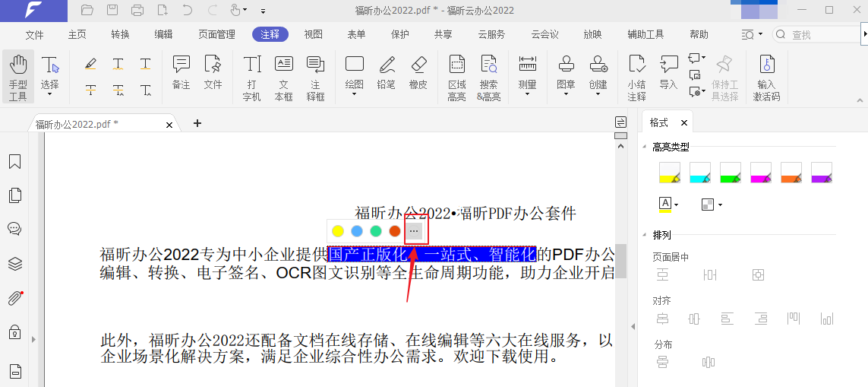
Task: Switch to the 转换 ribbon tab
Action: point(120,34)
